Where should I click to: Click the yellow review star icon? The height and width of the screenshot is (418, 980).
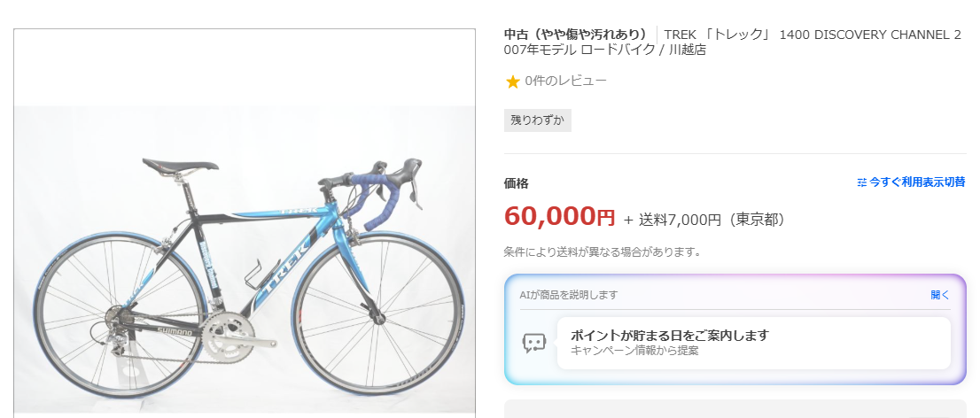pyautogui.click(x=512, y=81)
